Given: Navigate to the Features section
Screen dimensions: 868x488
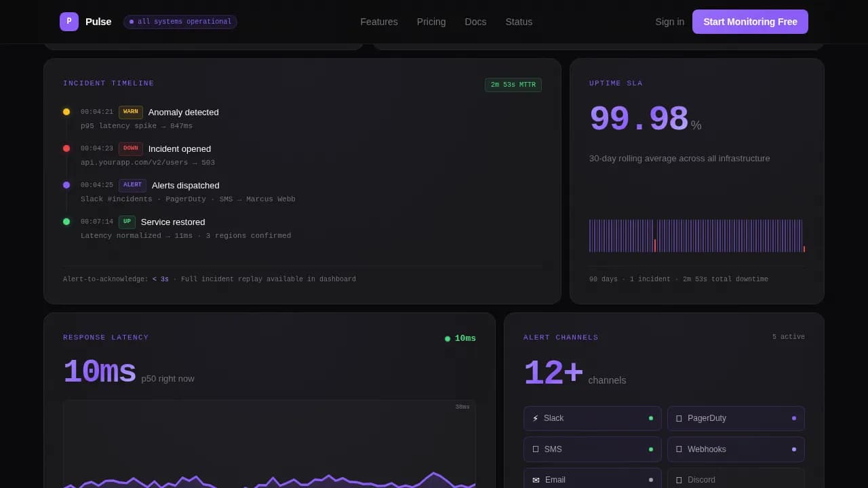Looking at the screenshot, I should click(x=379, y=21).
